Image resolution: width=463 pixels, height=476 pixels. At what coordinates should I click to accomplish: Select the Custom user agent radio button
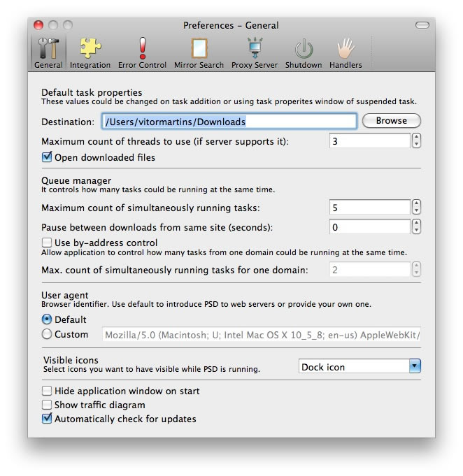click(47, 334)
